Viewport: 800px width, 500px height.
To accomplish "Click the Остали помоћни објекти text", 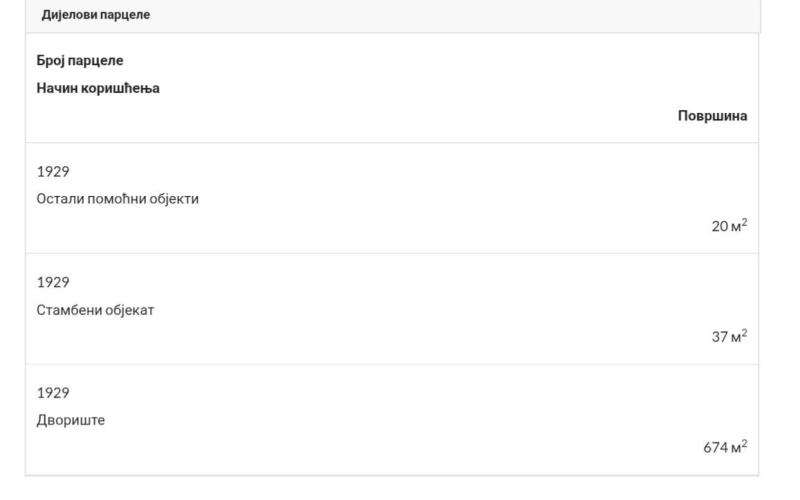I will point(117,199).
